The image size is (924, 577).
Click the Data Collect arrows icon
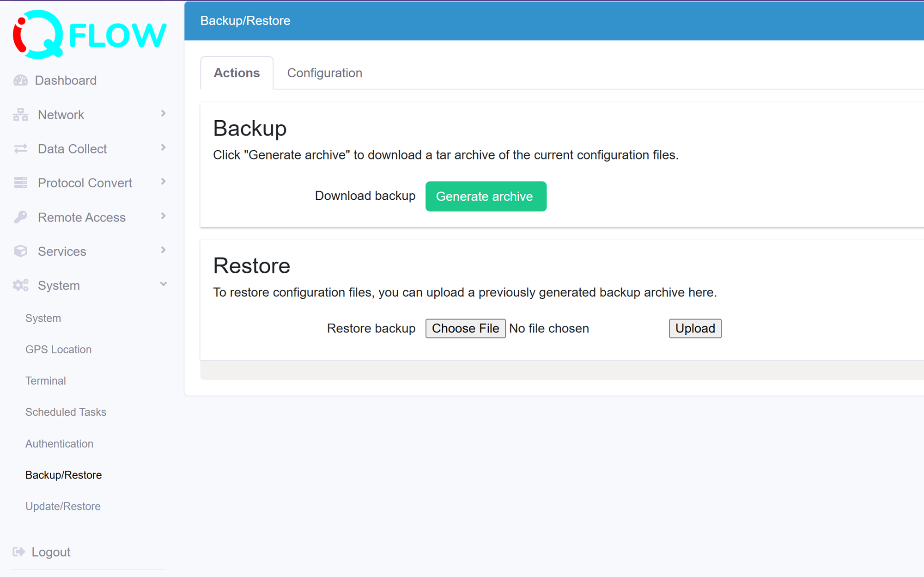20,148
